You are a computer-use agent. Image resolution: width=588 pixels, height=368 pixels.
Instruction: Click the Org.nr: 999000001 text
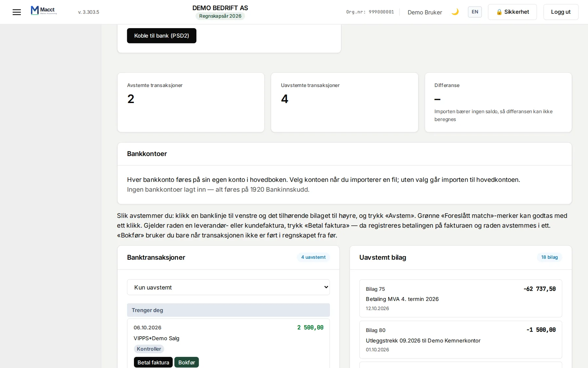point(370,12)
